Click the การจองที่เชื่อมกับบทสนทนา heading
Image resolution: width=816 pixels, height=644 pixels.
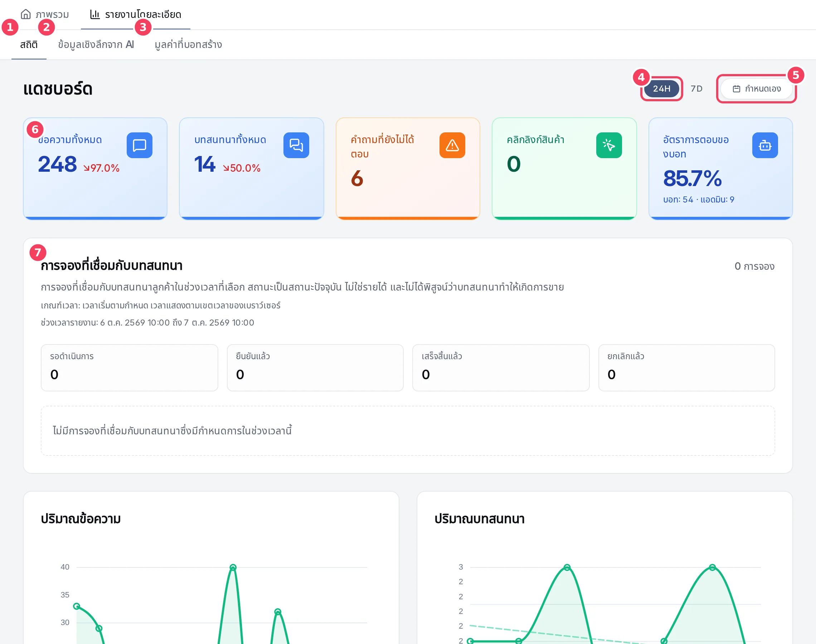(x=112, y=266)
